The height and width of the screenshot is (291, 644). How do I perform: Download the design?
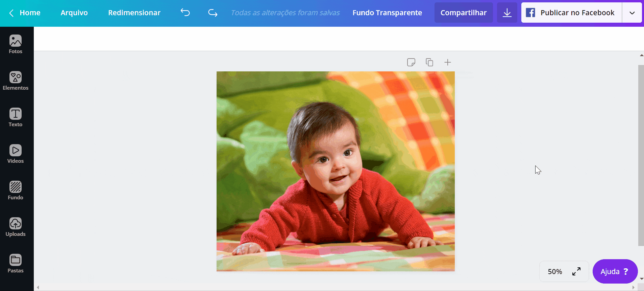[x=507, y=13]
